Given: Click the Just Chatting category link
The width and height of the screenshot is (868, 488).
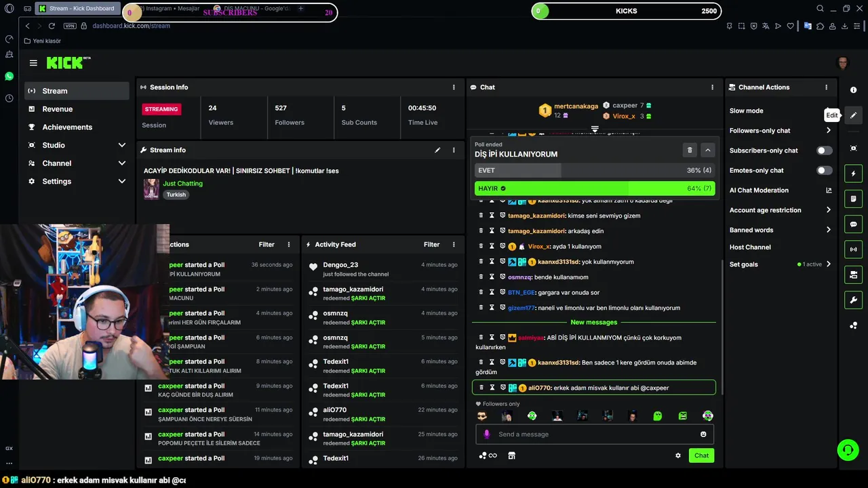Looking at the screenshot, I should coord(182,184).
